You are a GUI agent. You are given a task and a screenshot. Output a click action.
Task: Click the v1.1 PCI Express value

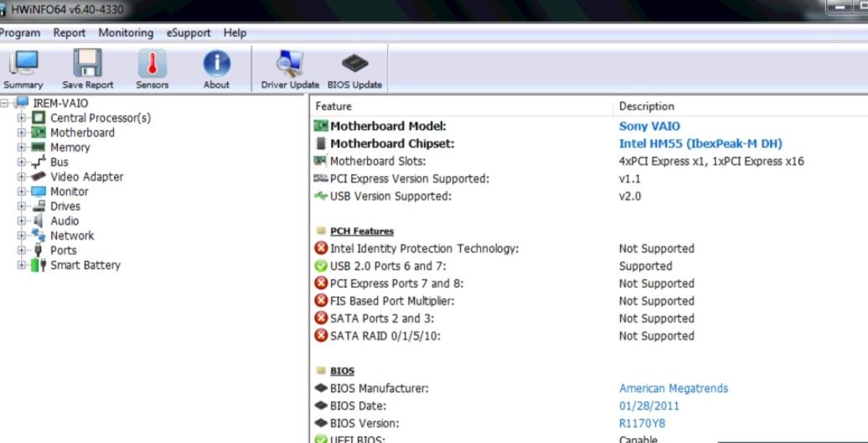(630, 179)
